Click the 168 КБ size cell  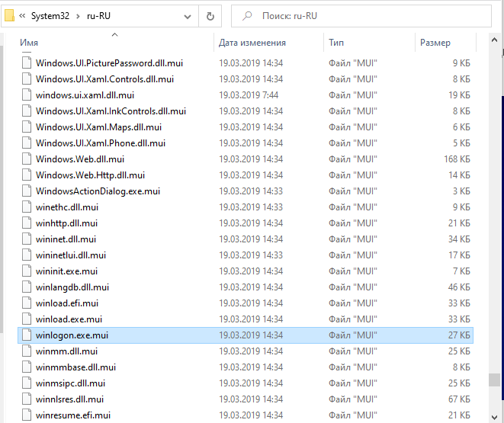457,159
